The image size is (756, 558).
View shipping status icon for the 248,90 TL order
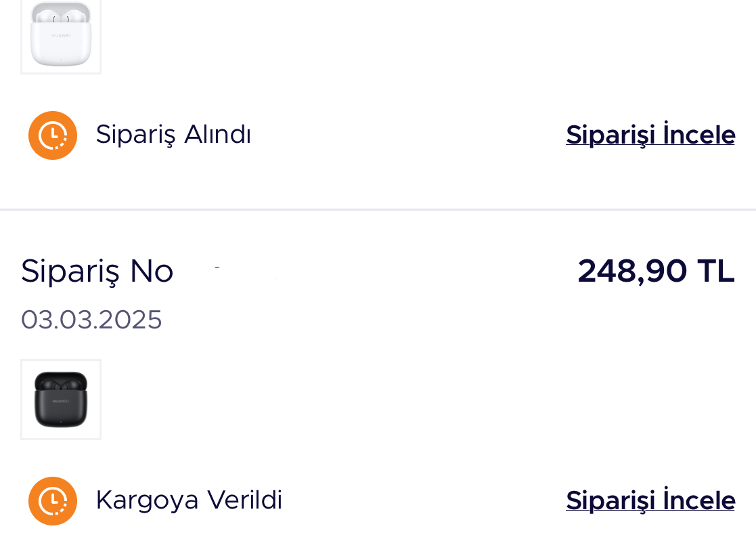[x=53, y=501]
